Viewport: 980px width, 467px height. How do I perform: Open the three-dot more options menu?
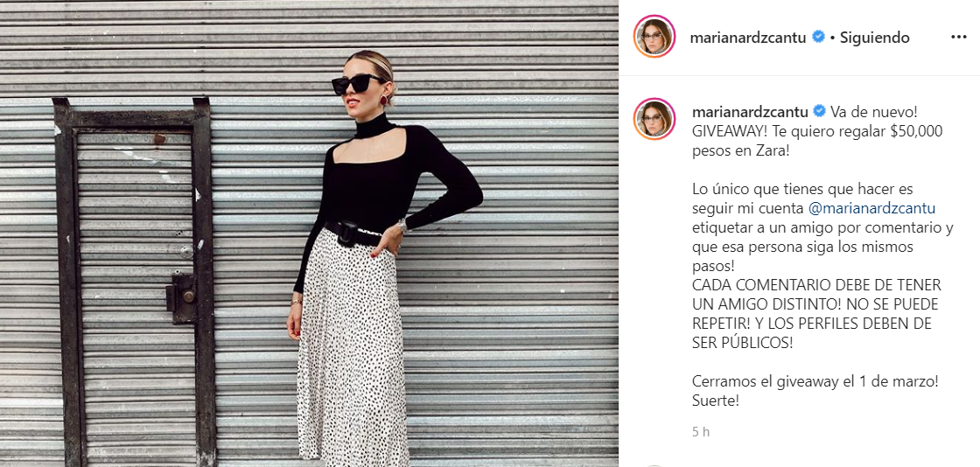pos(958,38)
